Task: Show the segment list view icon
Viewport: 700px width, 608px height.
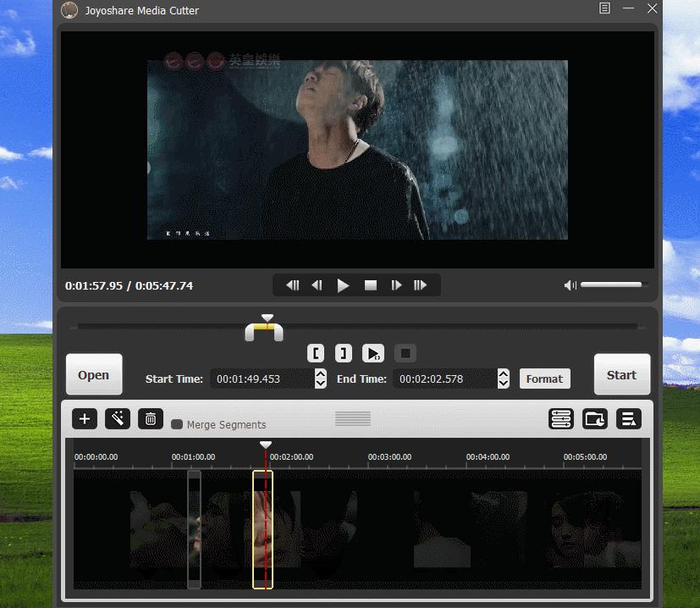Action: tap(561, 419)
